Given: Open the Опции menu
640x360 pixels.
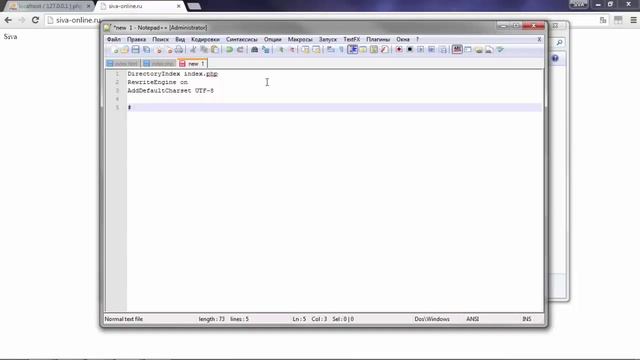Looking at the screenshot, I should (x=273, y=39).
